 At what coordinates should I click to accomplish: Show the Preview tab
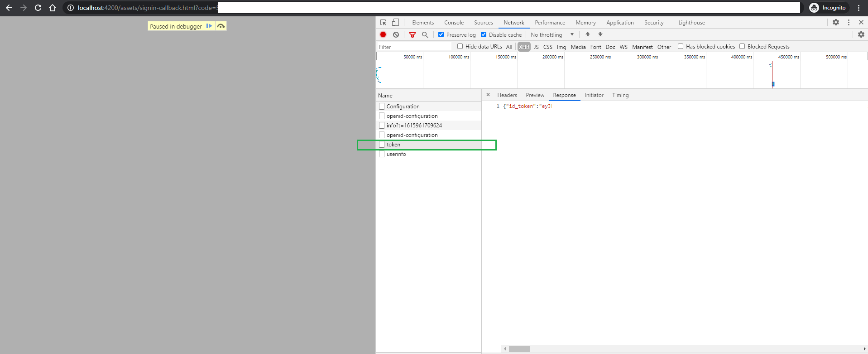tap(535, 95)
